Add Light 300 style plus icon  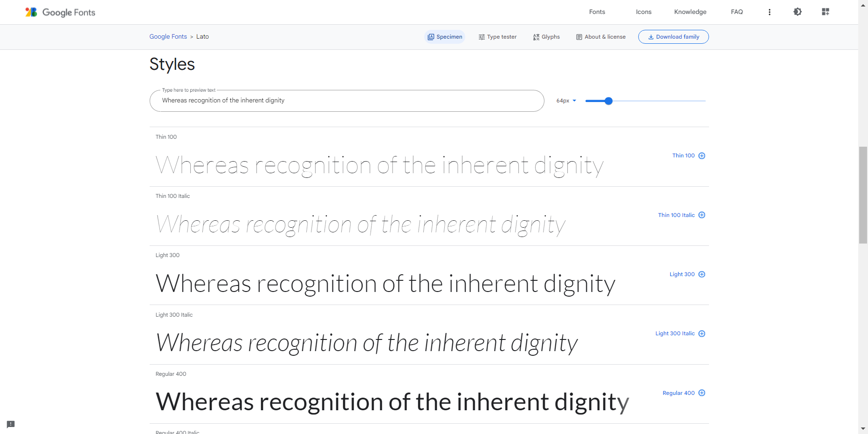coord(702,274)
